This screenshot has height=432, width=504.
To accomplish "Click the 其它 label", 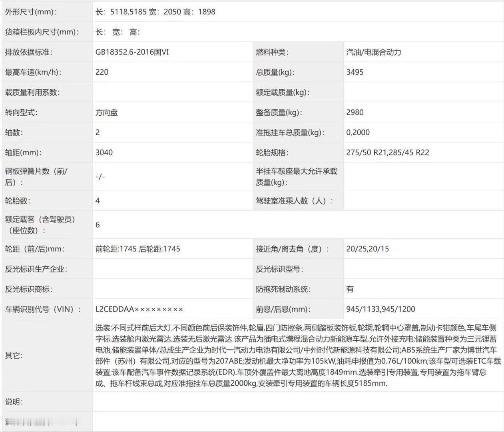I will [14, 356].
